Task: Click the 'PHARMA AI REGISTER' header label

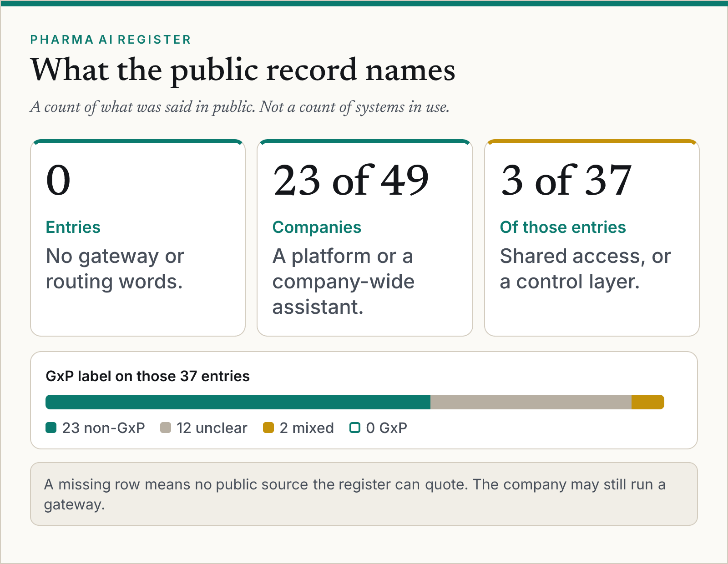Action: 111,40
